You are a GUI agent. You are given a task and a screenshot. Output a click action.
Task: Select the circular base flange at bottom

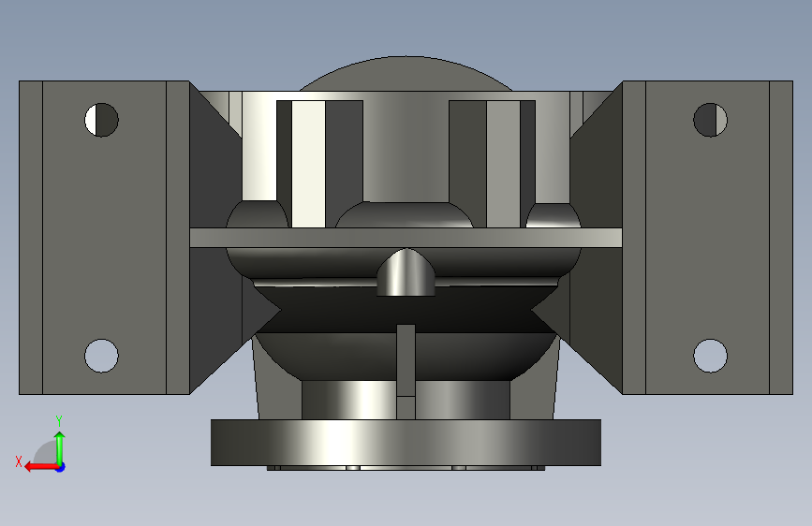coord(406,443)
